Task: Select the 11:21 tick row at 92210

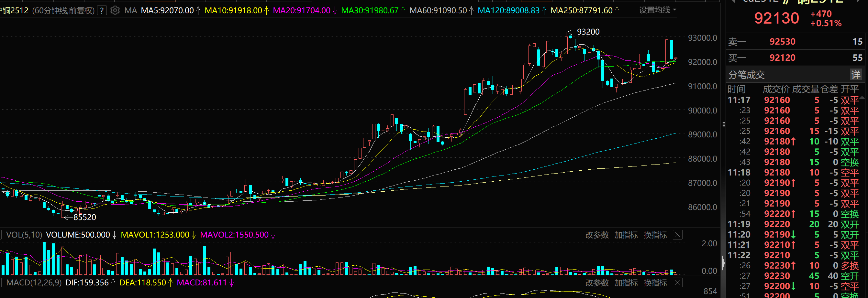Action: click(794, 245)
